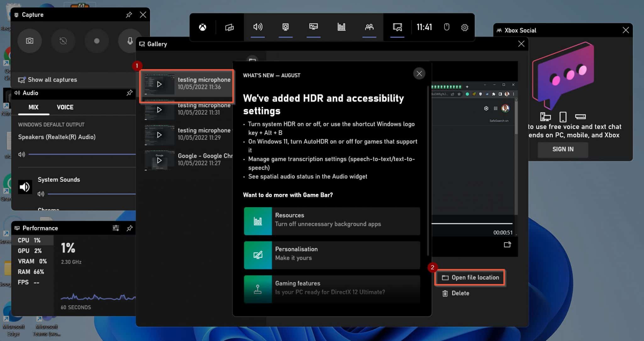The image size is (644, 341).
Task: Open the widget menu icon
Action: click(229, 27)
